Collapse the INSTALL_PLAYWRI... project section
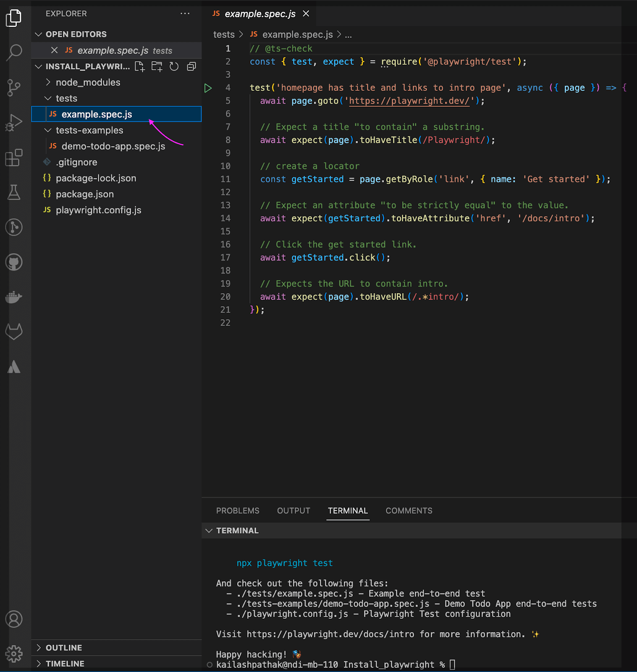This screenshot has height=672, width=637. tap(38, 66)
